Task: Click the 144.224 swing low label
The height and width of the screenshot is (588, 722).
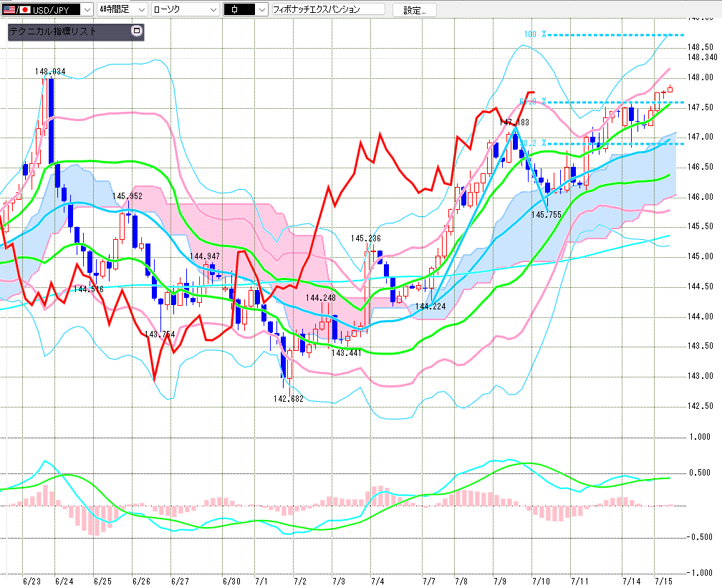Action: click(430, 307)
